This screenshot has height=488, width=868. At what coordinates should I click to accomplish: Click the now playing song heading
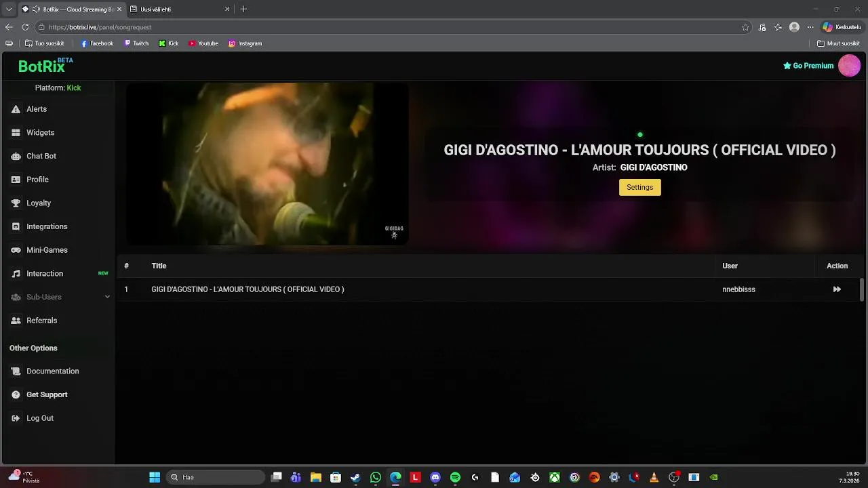[639, 150]
